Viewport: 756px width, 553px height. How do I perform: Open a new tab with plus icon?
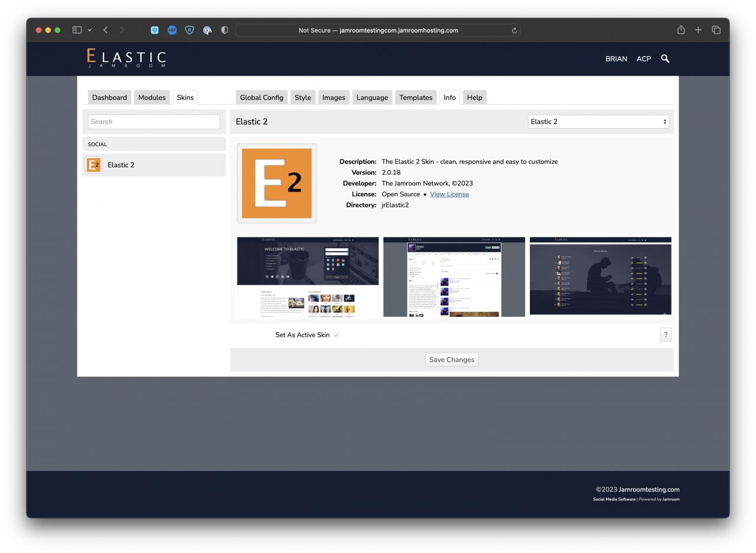[x=698, y=30]
